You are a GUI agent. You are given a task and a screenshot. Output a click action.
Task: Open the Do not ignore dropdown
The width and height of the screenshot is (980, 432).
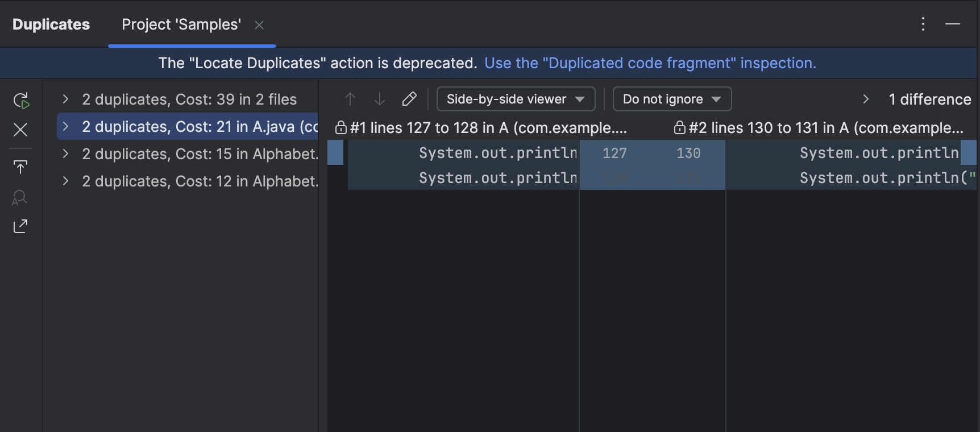pos(671,99)
